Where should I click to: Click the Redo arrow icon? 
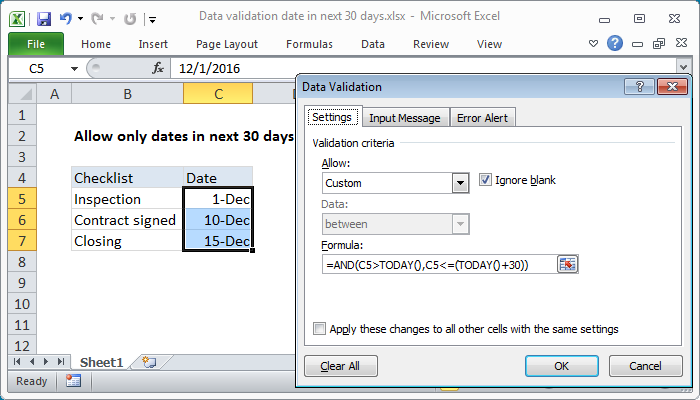click(97, 19)
